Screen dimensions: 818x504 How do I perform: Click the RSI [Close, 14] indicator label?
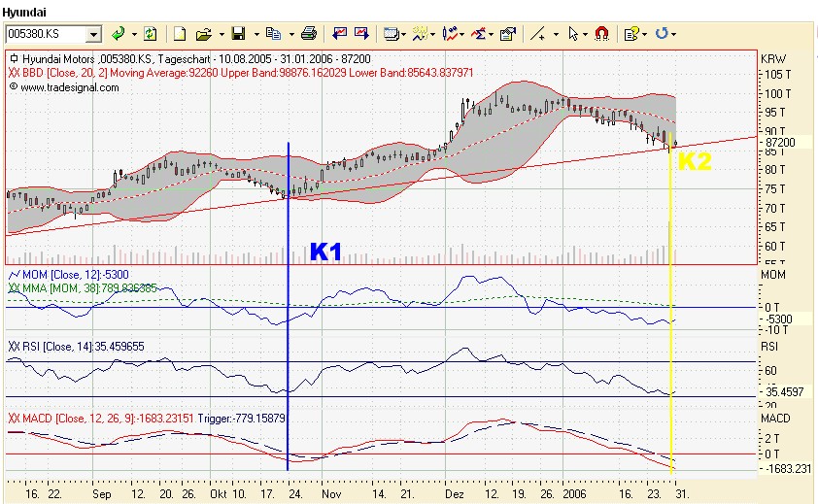83,347
